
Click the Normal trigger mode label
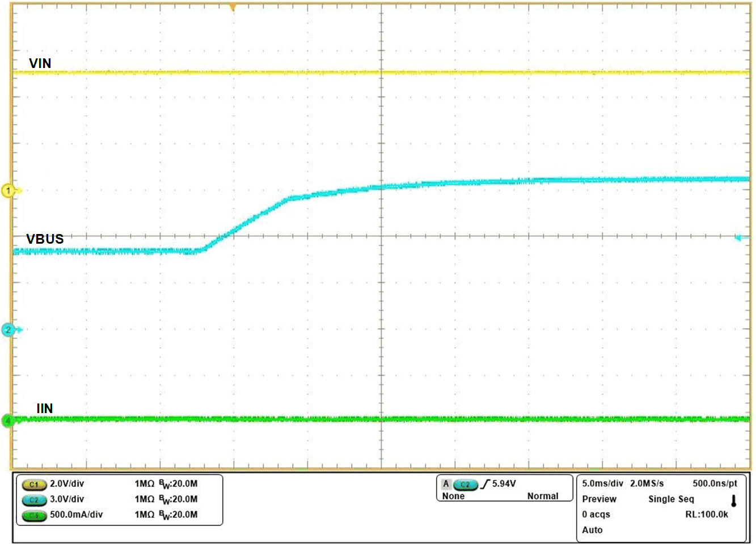pos(542,496)
